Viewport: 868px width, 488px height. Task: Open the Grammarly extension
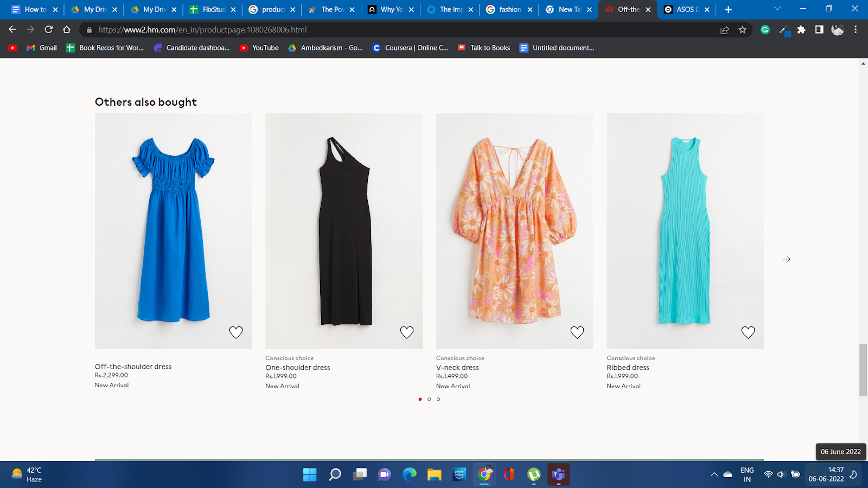(x=765, y=30)
